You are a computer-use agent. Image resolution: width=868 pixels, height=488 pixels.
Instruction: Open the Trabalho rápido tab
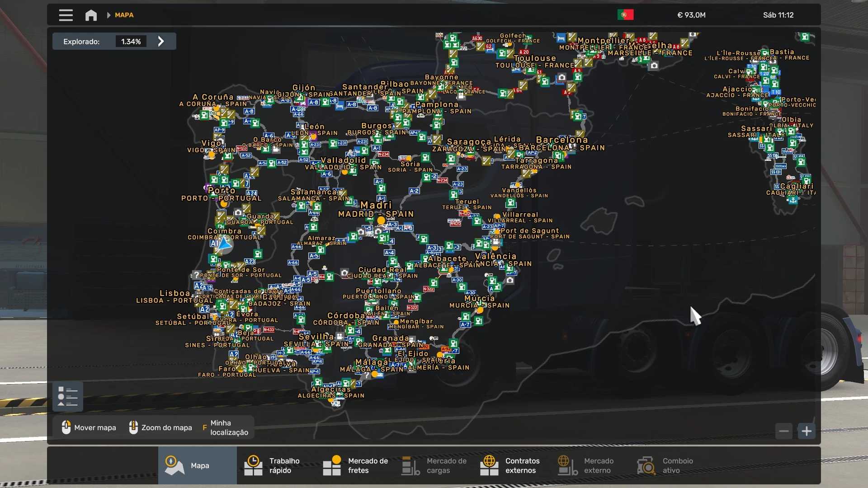pyautogui.click(x=276, y=465)
